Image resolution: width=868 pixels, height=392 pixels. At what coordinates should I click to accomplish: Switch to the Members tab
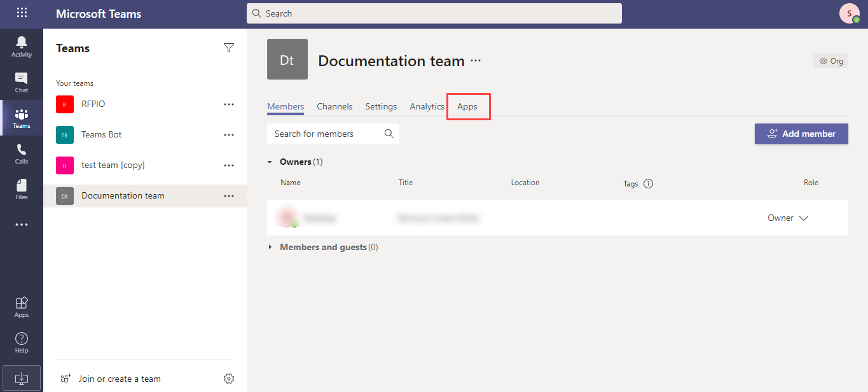point(286,106)
